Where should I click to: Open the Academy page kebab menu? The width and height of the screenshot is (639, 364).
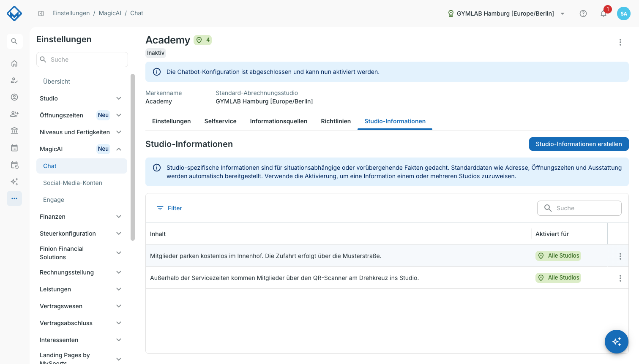(x=620, y=42)
